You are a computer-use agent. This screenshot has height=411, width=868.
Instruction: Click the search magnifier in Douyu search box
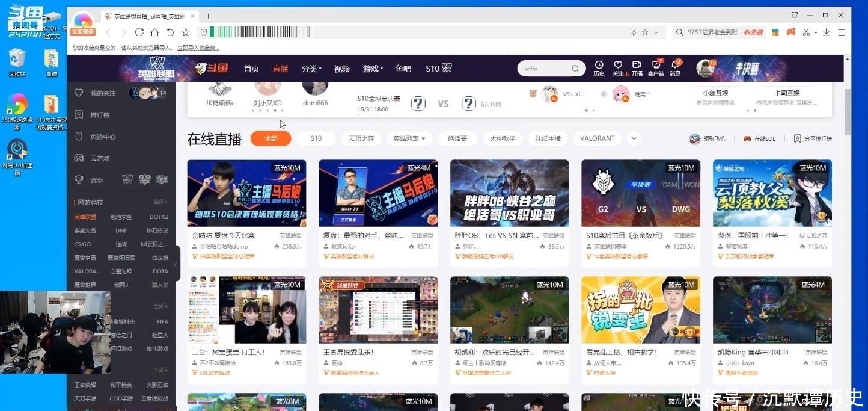click(575, 69)
